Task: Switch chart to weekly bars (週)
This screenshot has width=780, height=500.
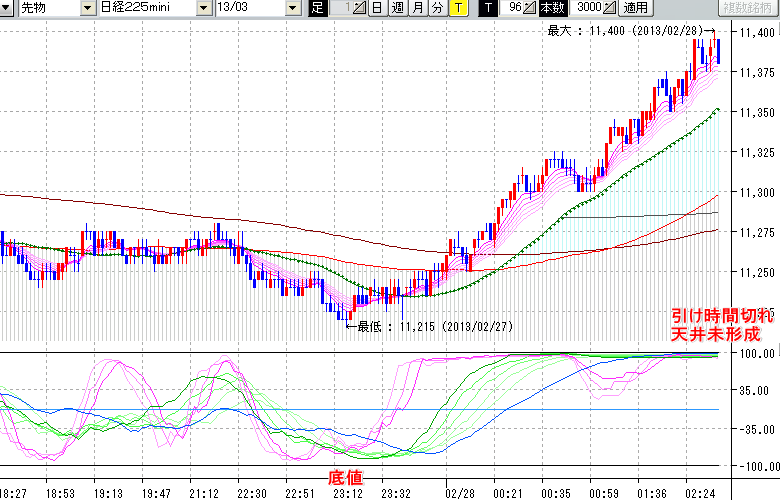Action: 397,8
